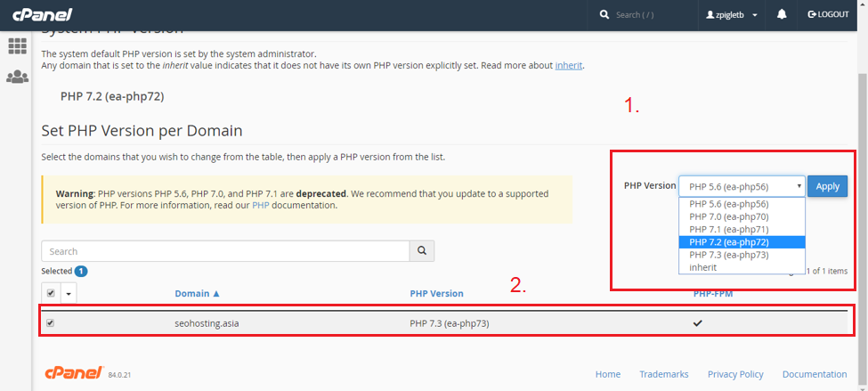This screenshot has width=868, height=391.
Task: Untick the seohosting.asia row checkbox
Action: pyautogui.click(x=51, y=323)
